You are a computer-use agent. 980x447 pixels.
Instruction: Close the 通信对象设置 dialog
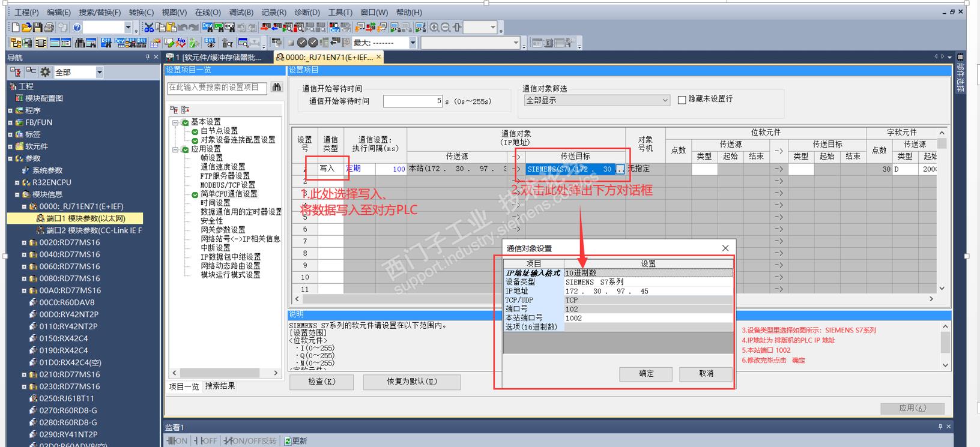click(x=725, y=248)
